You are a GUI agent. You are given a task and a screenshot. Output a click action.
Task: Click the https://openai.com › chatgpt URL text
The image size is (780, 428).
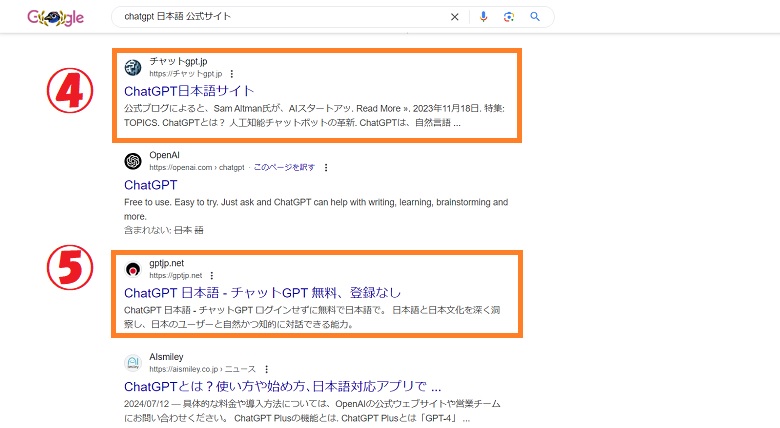click(x=197, y=168)
